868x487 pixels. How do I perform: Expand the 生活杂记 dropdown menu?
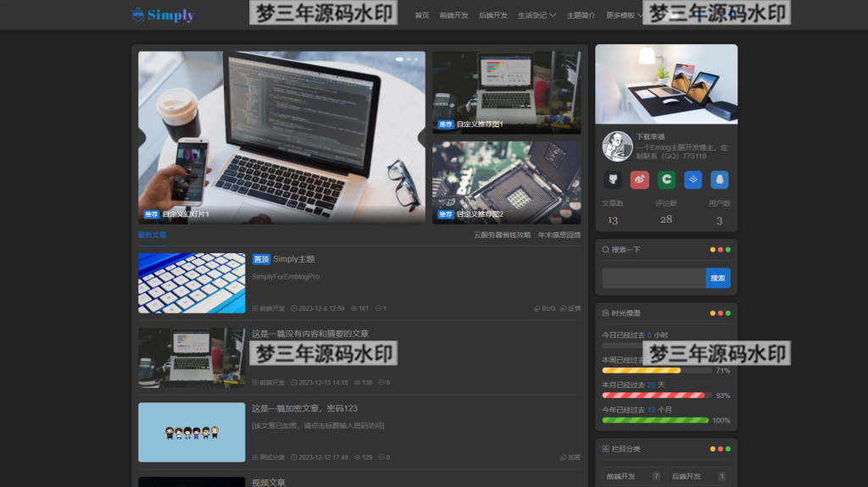(x=537, y=15)
